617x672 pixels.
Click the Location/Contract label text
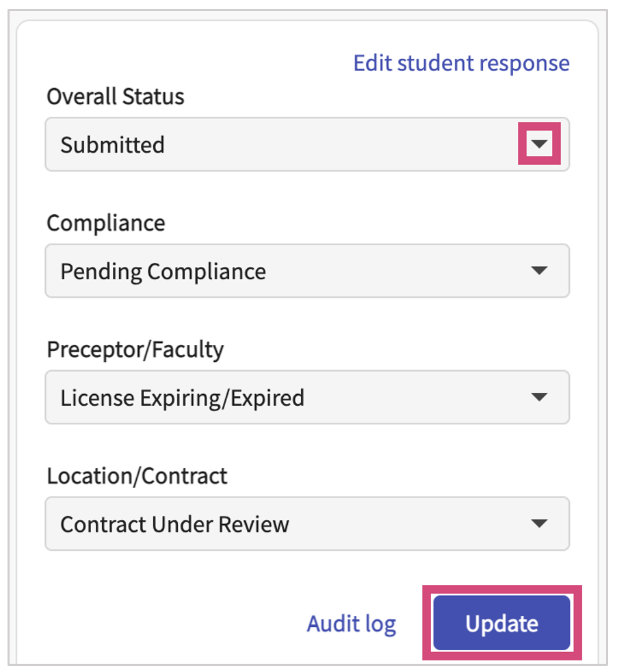pyautogui.click(x=137, y=476)
